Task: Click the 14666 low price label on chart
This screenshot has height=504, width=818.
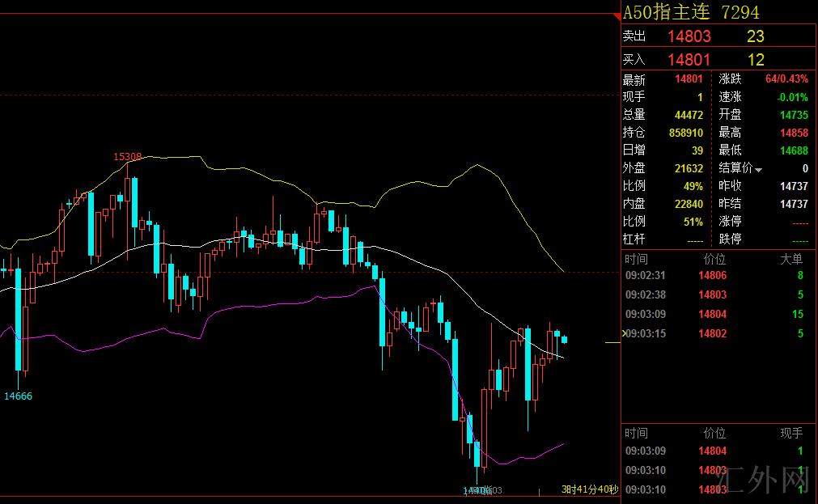Action: coord(18,396)
